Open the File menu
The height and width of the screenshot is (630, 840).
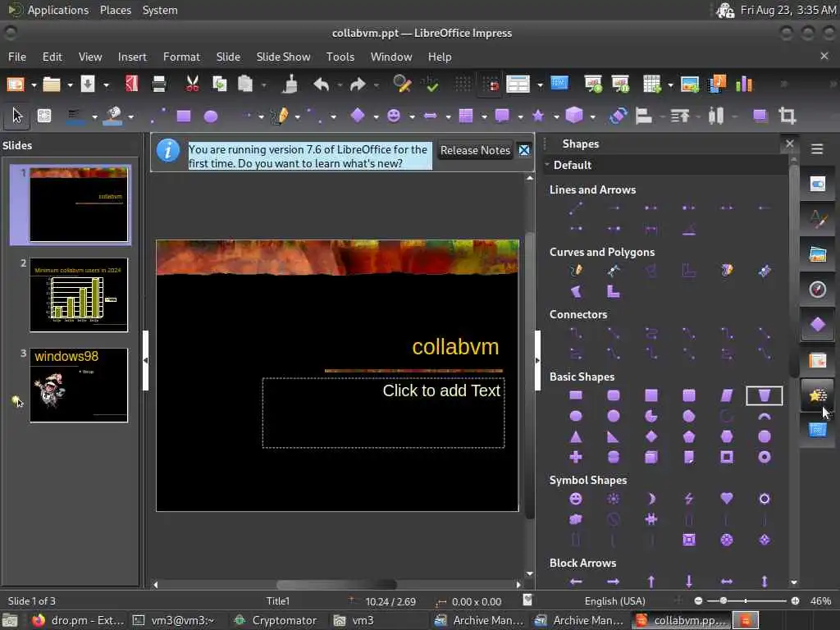point(17,57)
